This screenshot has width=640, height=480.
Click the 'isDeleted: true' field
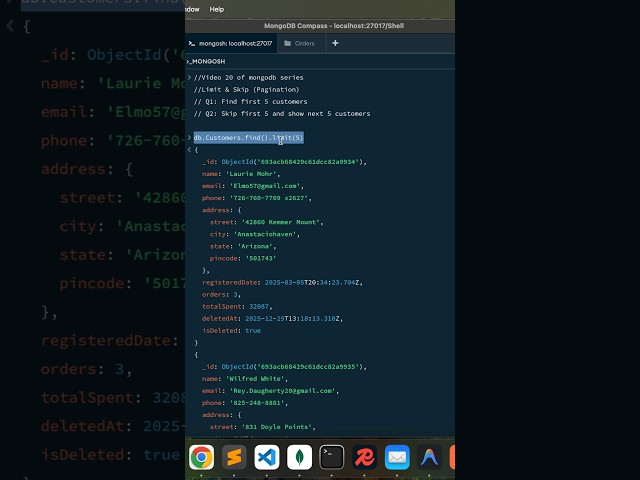coord(231,331)
